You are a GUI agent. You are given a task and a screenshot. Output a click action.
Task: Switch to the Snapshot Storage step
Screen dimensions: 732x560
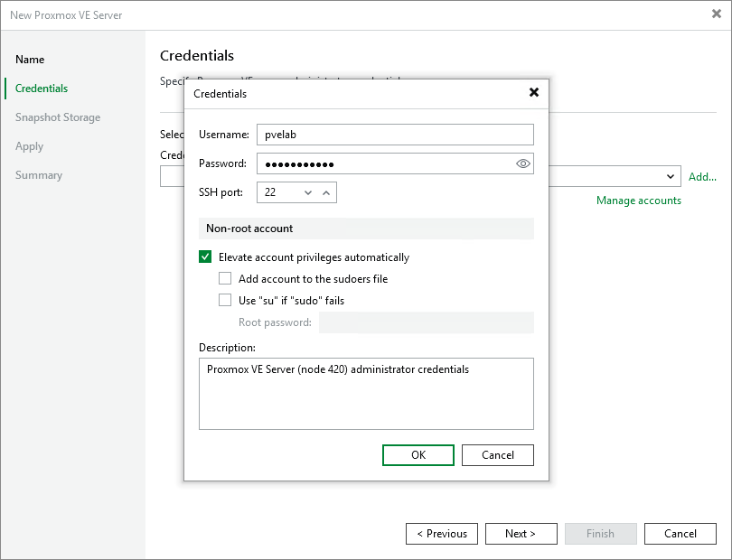coord(57,117)
